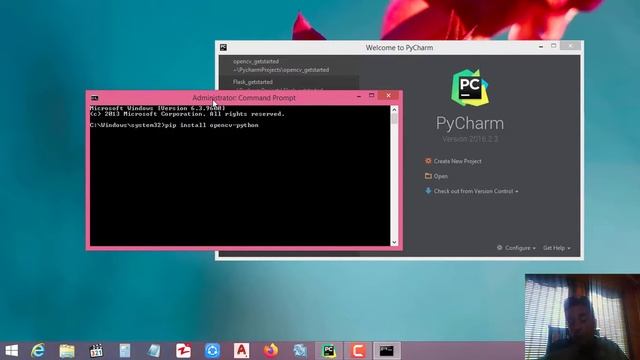Launch Firefox from the taskbar
The width and height of the screenshot is (640, 360).
pos(270,351)
